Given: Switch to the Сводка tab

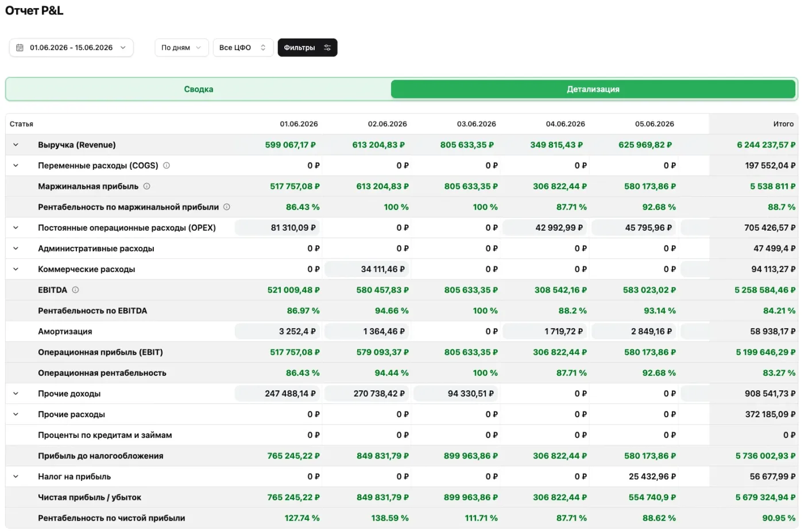Looking at the screenshot, I should 199,90.
